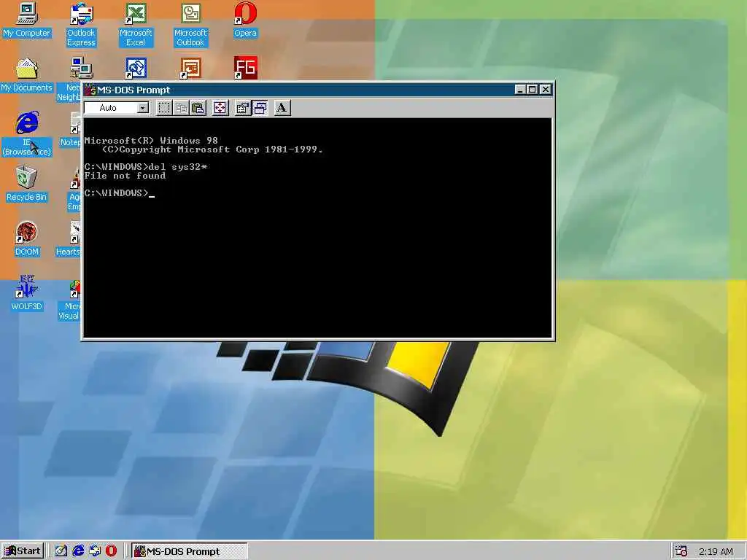The width and height of the screenshot is (747, 560).
Task: Open the Start menu
Action: tap(23, 551)
